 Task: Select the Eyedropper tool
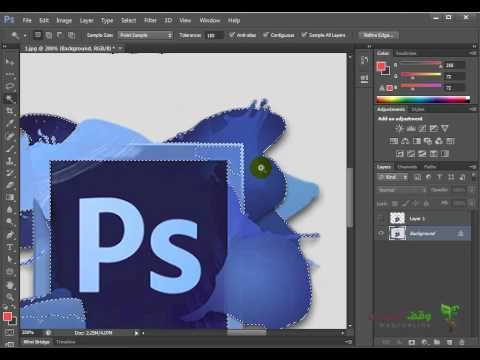coord(9,123)
